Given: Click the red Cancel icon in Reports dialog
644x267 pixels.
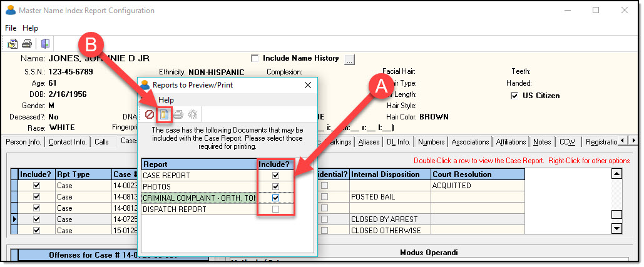Looking at the screenshot, I should pyautogui.click(x=150, y=114).
